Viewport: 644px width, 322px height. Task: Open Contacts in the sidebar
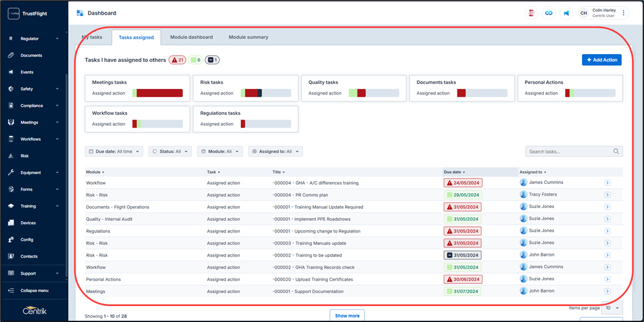pyautogui.click(x=29, y=256)
